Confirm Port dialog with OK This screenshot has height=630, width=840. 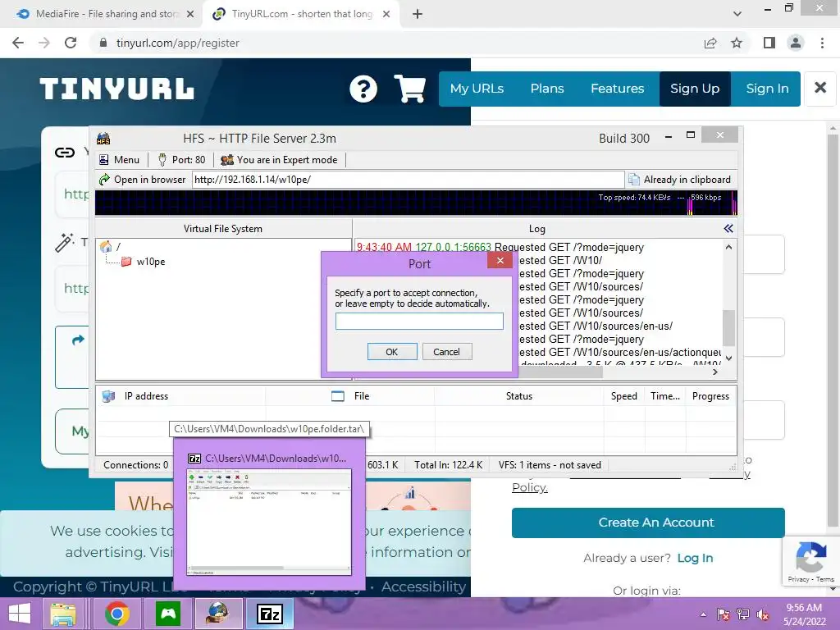pos(391,351)
